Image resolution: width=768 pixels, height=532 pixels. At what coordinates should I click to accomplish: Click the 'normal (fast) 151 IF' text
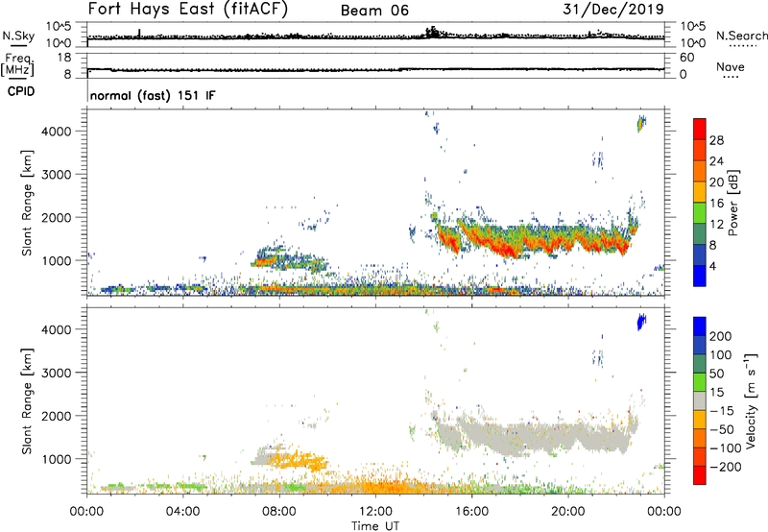pyautogui.click(x=153, y=95)
